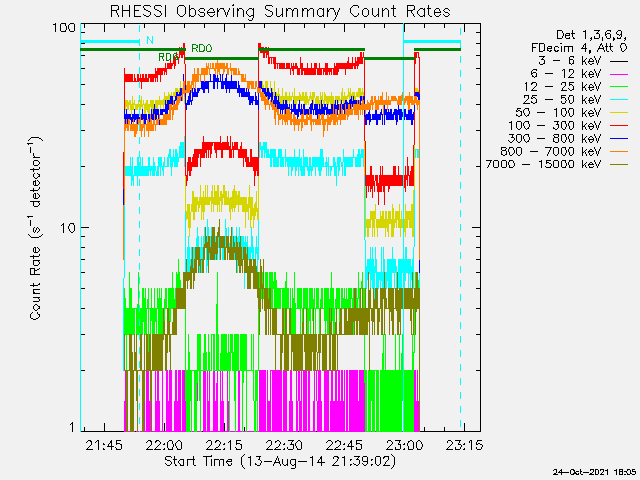Click the cyan line swatch for 25-50 keV

(x=619, y=100)
